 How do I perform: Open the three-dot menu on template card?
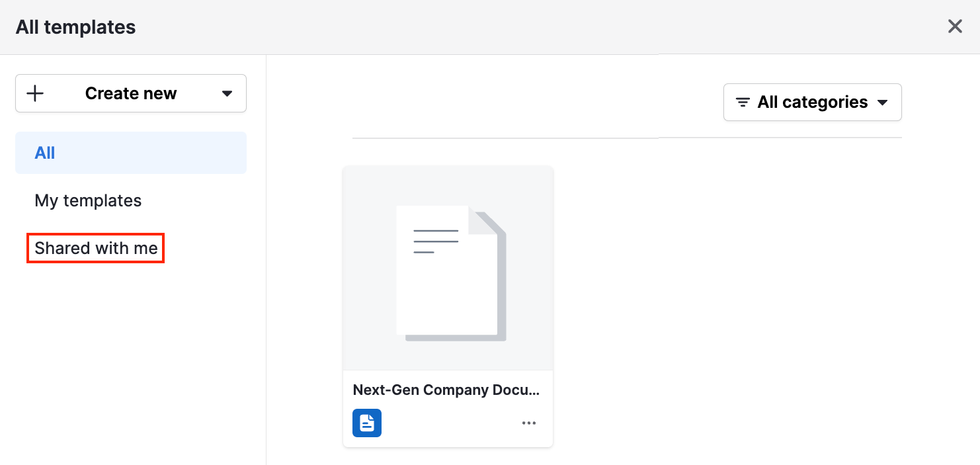click(x=529, y=423)
